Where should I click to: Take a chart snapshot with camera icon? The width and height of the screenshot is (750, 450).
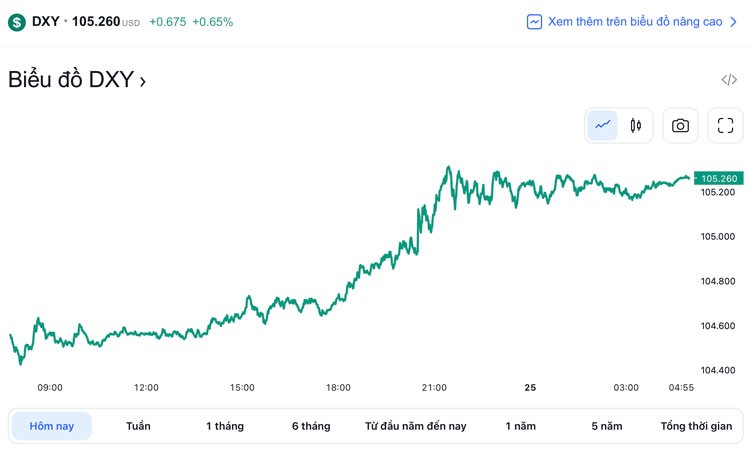[x=681, y=125]
